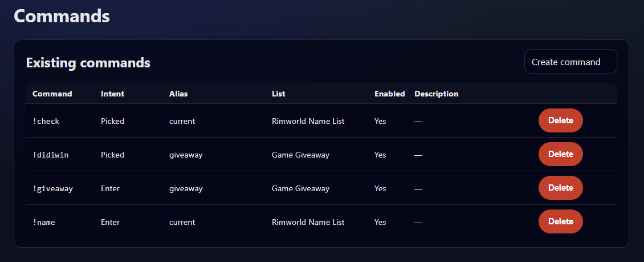Click the Enabled column header
This screenshot has height=262, width=644.
389,94
